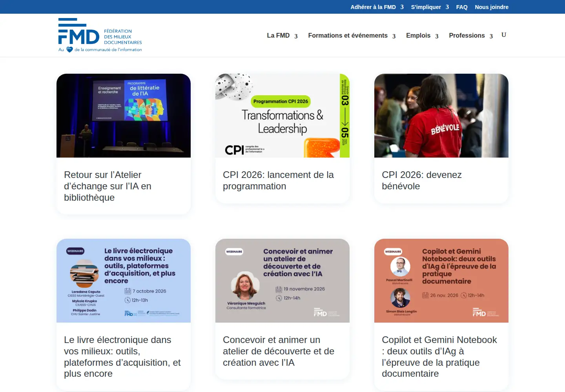
Task: Click the grey Véronique Mesguich webinar image
Action: 282,281
